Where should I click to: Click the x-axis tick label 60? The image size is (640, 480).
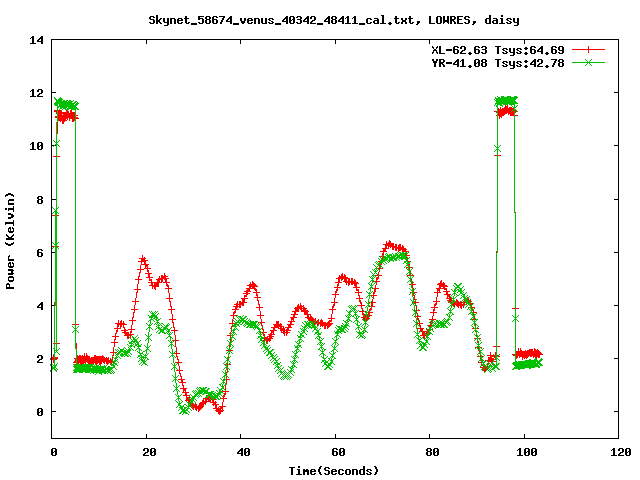point(338,452)
